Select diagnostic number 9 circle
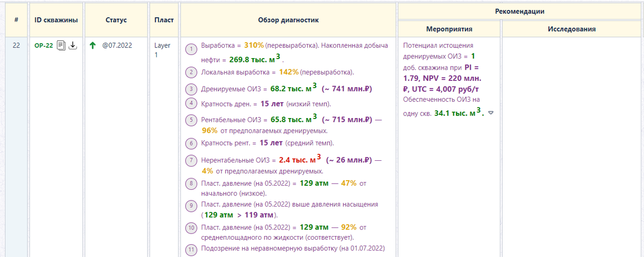 coord(191,206)
